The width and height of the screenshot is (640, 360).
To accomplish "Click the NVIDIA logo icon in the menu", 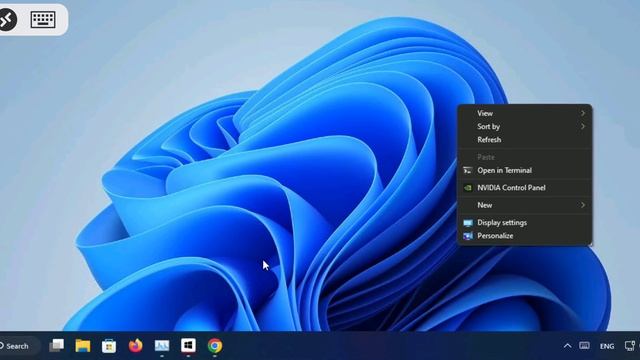I will point(468,188).
